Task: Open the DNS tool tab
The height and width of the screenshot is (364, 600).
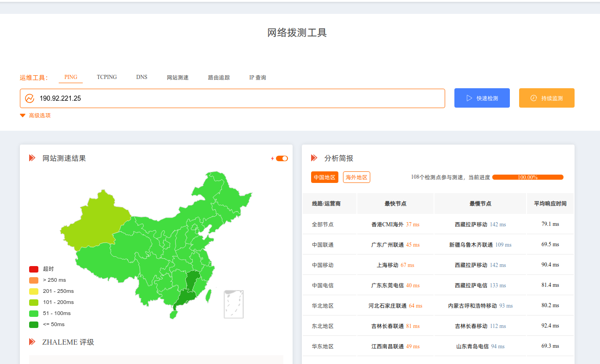Action: 141,77
